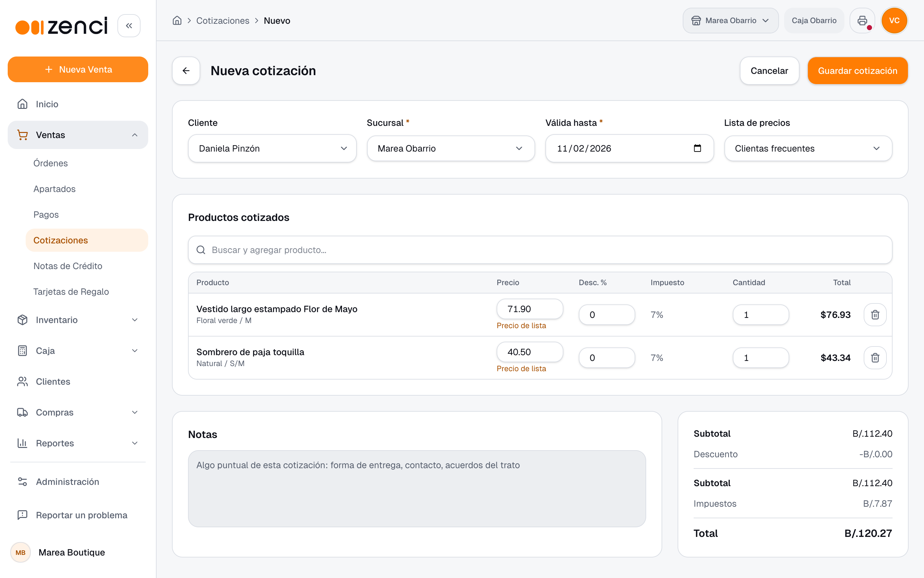Delete the Sombrero de paja toquilla row
924x578 pixels.
tap(875, 358)
